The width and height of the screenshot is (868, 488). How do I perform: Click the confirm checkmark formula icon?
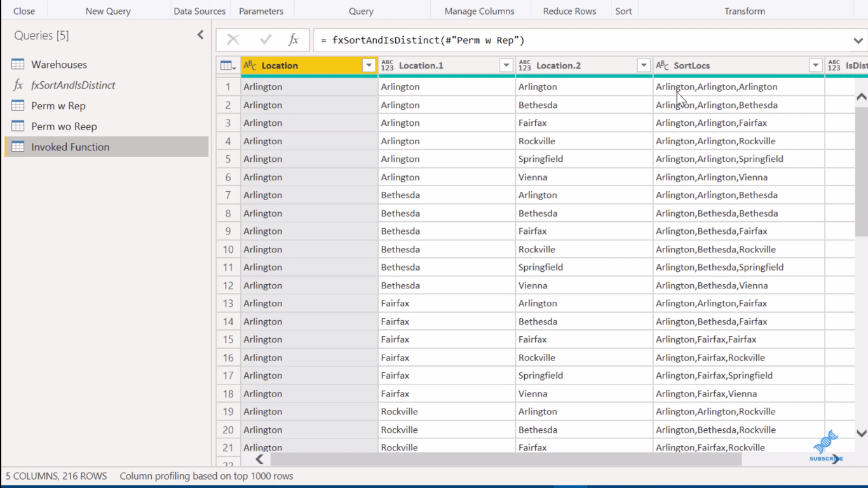point(266,40)
